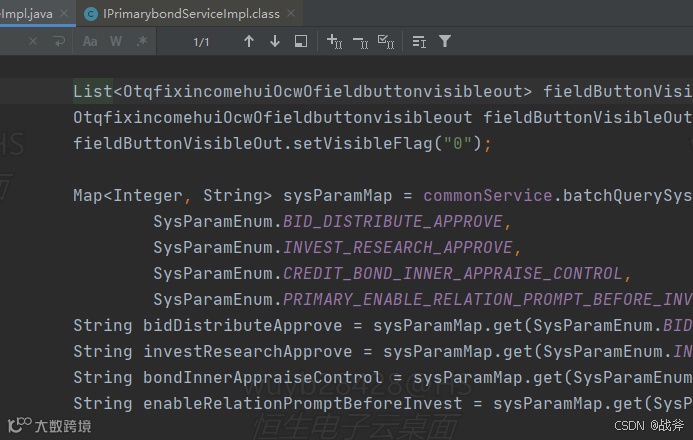Image resolution: width=693 pixels, height=440 pixels.
Task: Click INVEST_RESEARCH_APPROVE enum constant
Action: coord(397,247)
